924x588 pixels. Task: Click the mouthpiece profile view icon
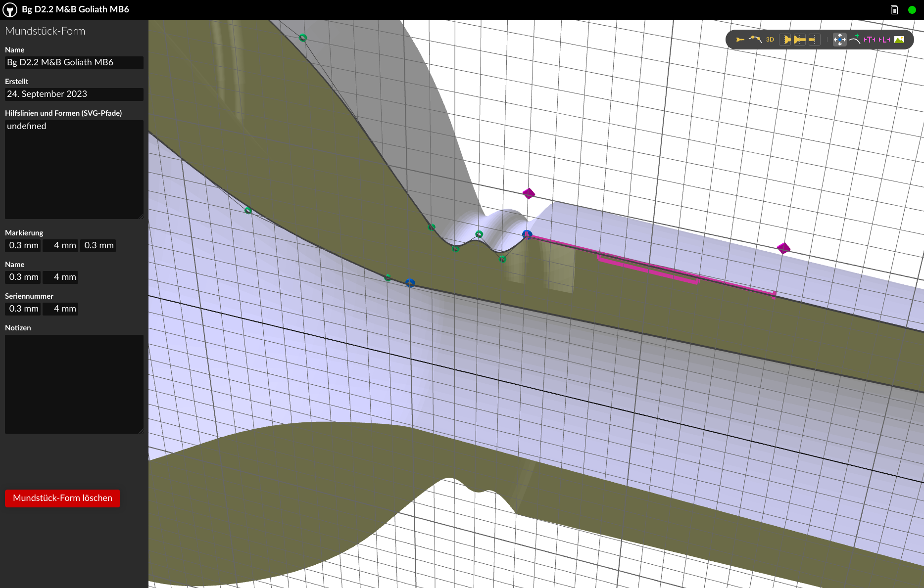tap(740, 40)
